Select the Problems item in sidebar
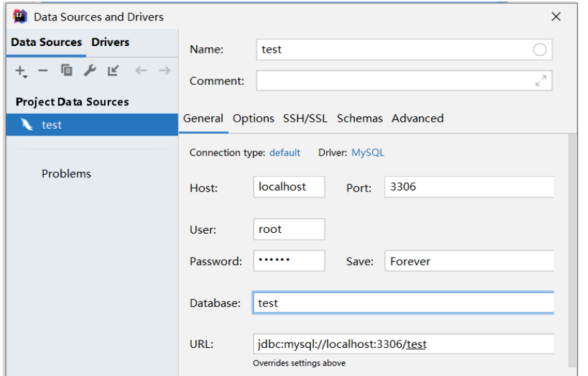588x376 pixels. [x=66, y=174]
